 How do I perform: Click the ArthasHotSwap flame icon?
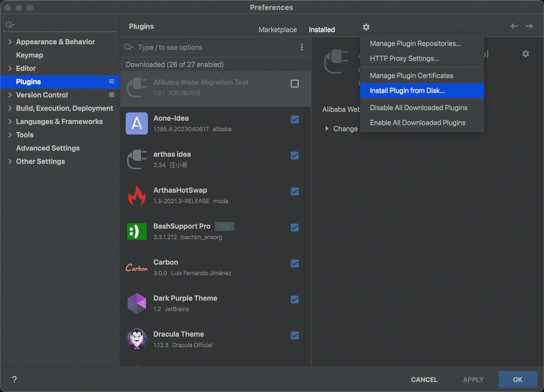(137, 195)
